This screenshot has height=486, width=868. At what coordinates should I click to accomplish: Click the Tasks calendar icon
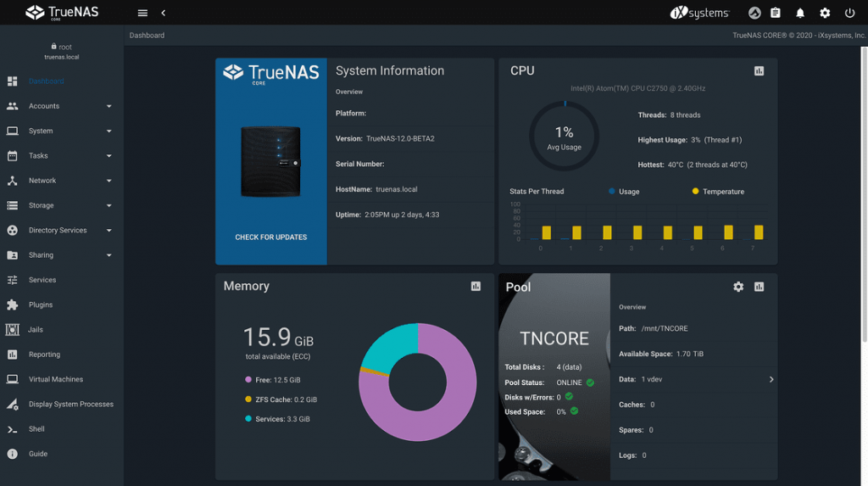[x=12, y=156]
